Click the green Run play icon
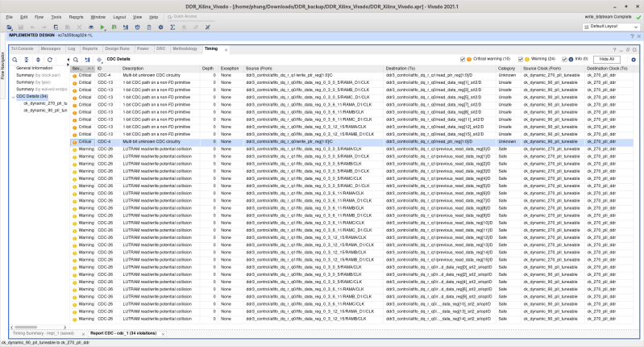The height and width of the screenshot is (347, 644). coord(102,27)
